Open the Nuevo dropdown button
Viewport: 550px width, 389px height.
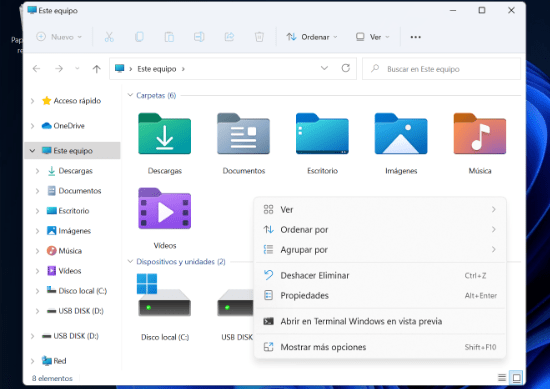(x=59, y=37)
